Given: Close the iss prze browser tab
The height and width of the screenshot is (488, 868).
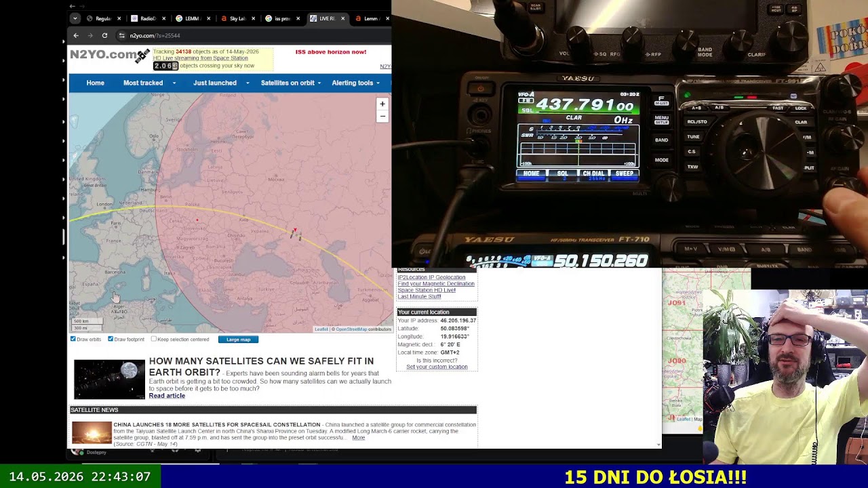Looking at the screenshot, I should tap(298, 18).
